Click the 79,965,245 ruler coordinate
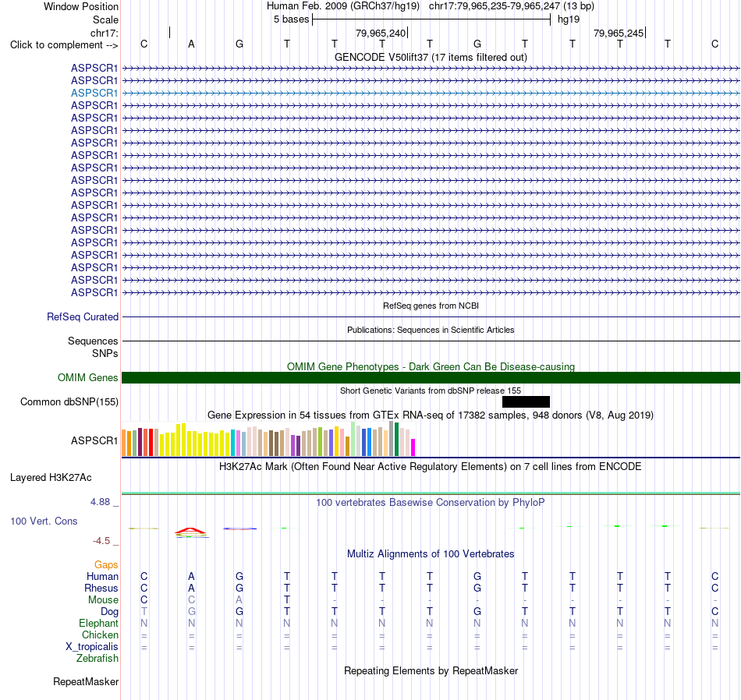Image resolution: width=741 pixels, height=700 pixels. [x=619, y=33]
